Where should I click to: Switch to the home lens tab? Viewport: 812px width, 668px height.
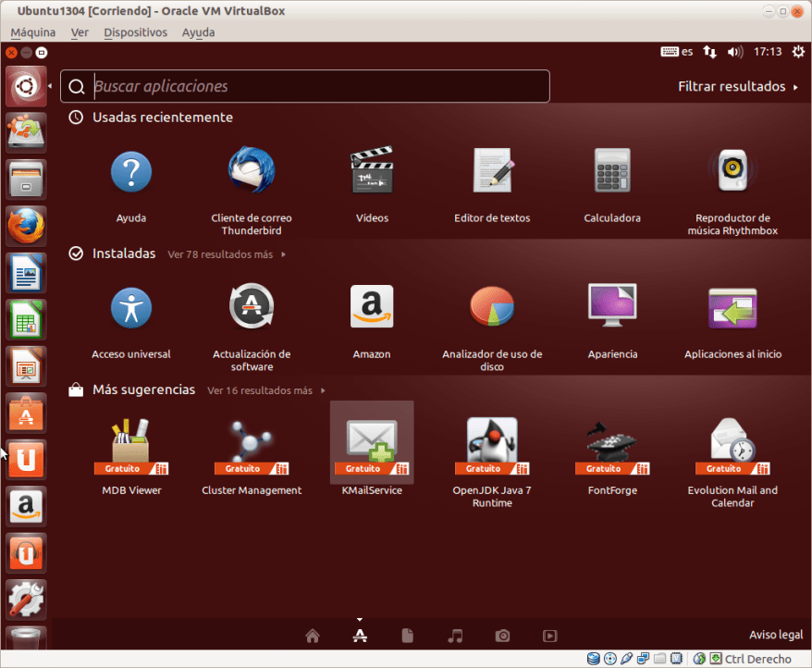click(313, 636)
